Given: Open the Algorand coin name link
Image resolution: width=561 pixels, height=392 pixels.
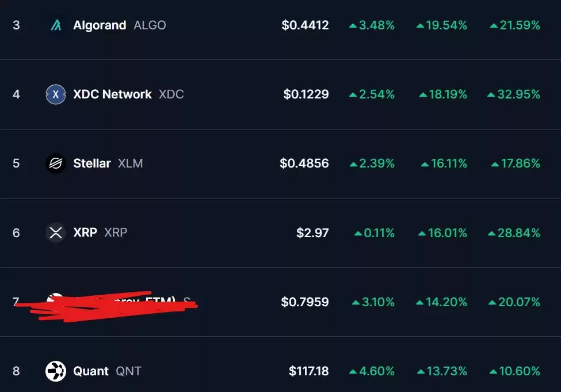Looking at the screenshot, I should click(100, 25).
